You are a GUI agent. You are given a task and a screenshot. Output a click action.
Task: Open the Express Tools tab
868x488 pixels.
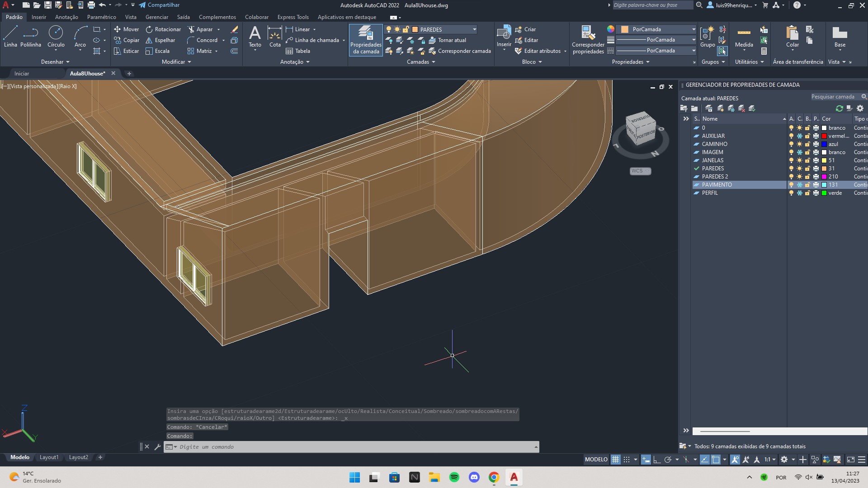pos(293,17)
